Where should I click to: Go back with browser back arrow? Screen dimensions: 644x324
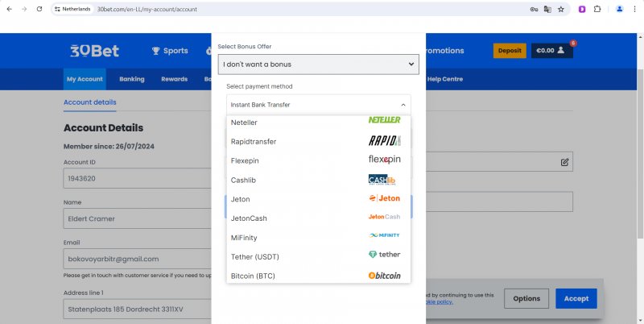click(10, 9)
